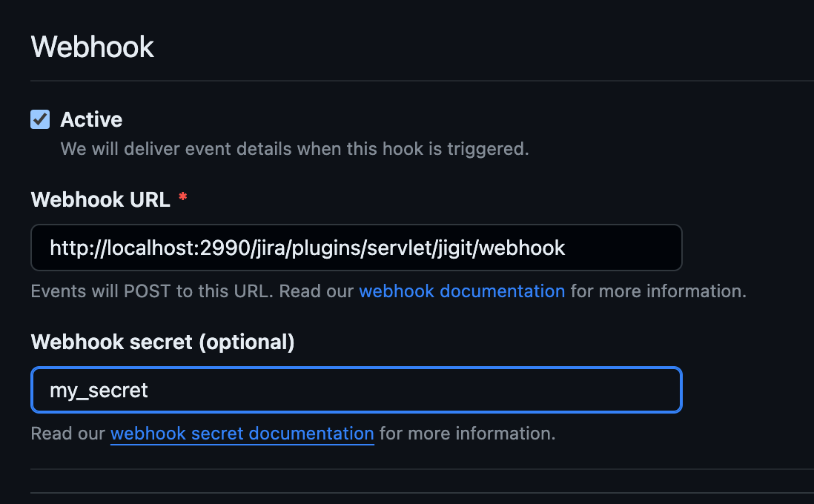
Task: Click "localhost:2990" in the Webhook URL field
Action: click(x=158, y=248)
